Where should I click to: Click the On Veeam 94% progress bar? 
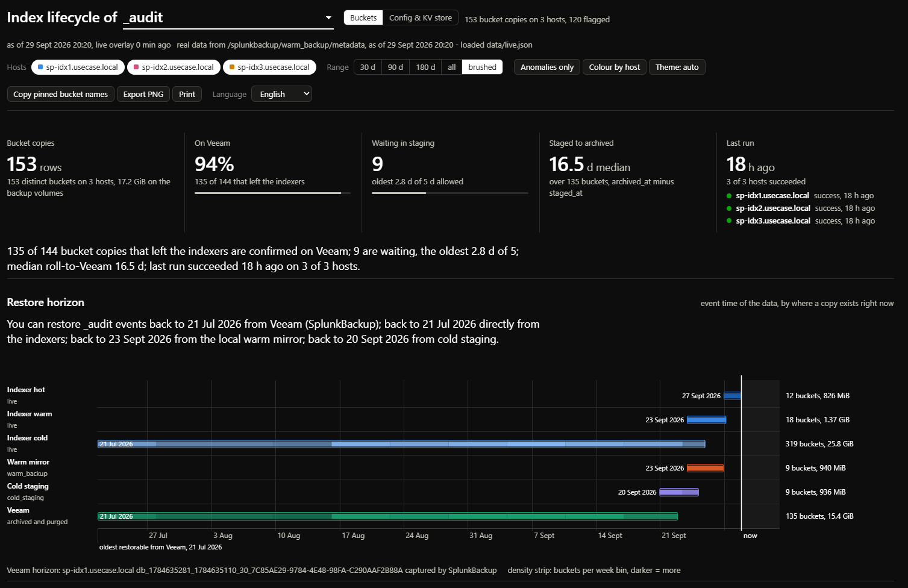click(272, 193)
